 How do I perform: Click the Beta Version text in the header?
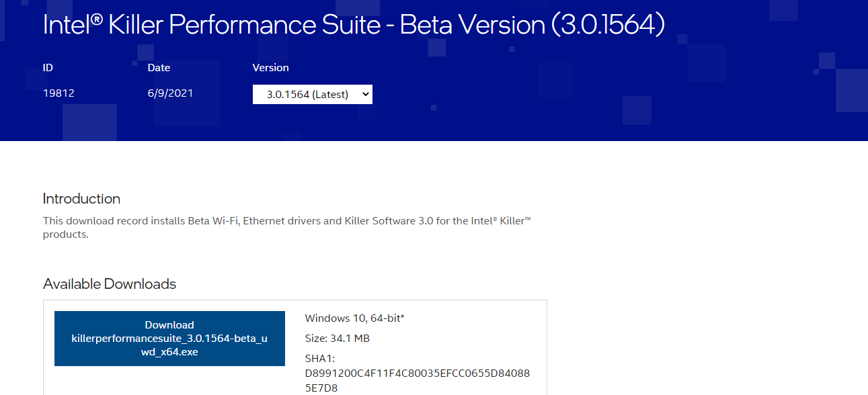472,25
